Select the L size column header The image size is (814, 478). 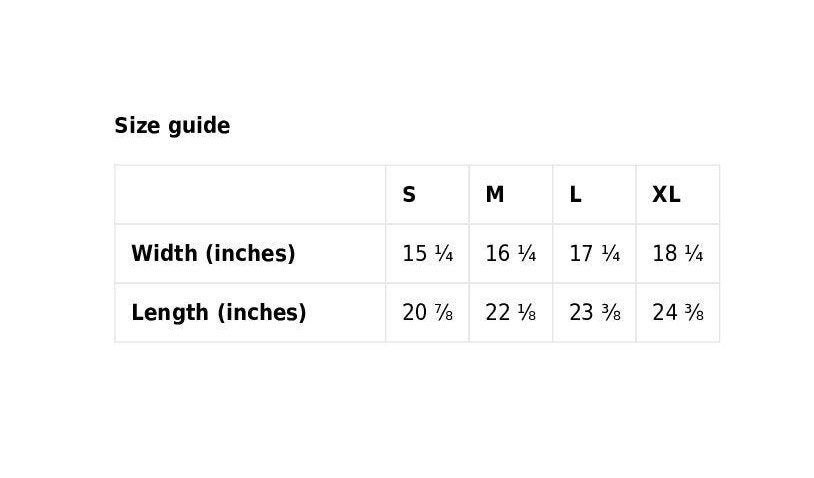click(594, 195)
